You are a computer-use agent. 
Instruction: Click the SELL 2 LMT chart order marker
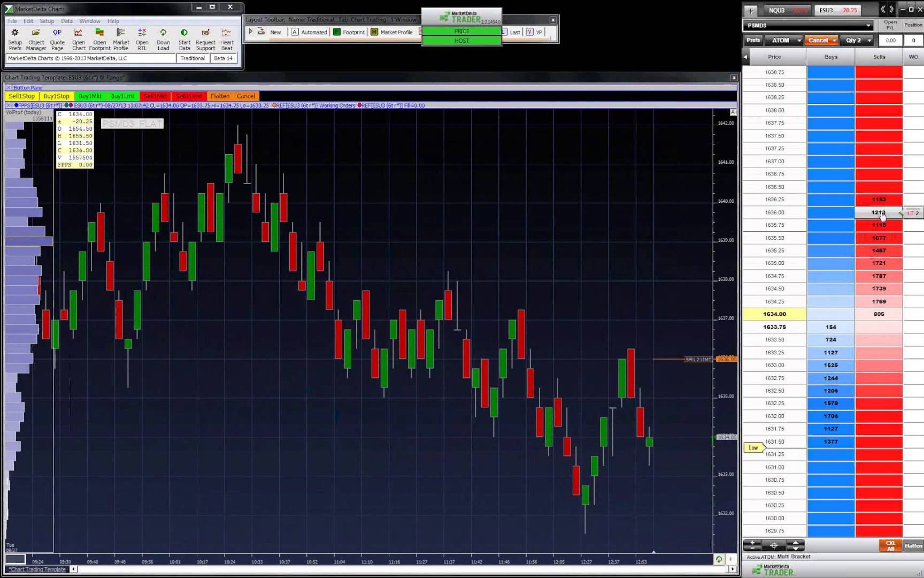(698, 359)
